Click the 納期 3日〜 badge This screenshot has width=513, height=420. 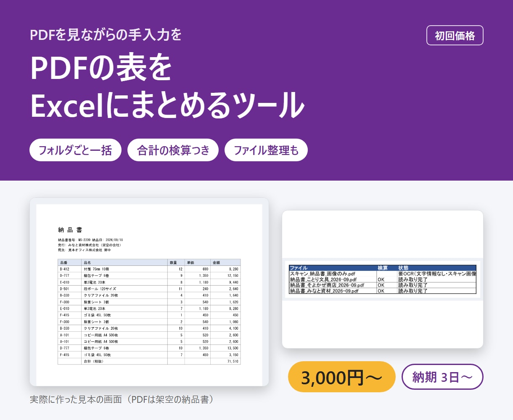[442, 377]
